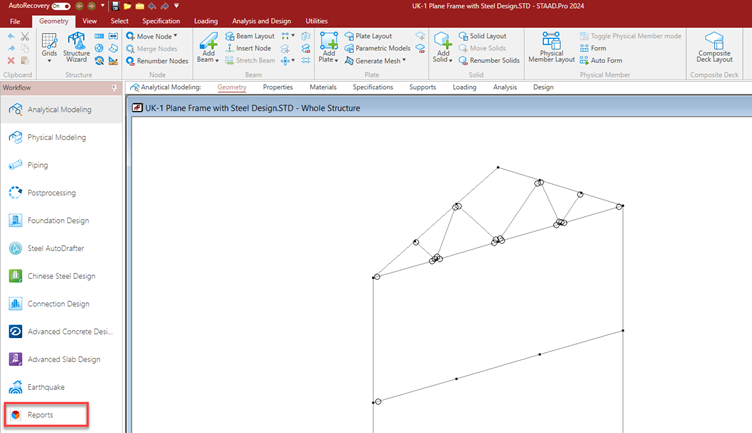Click the Paste clipboard icon
This screenshot has width=752, height=433.
[25, 60]
